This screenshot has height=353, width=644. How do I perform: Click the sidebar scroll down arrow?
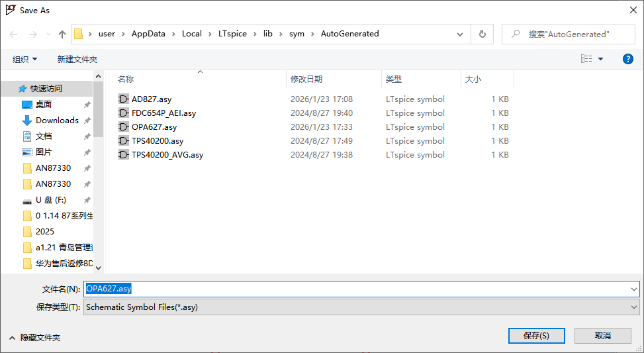coord(98,268)
